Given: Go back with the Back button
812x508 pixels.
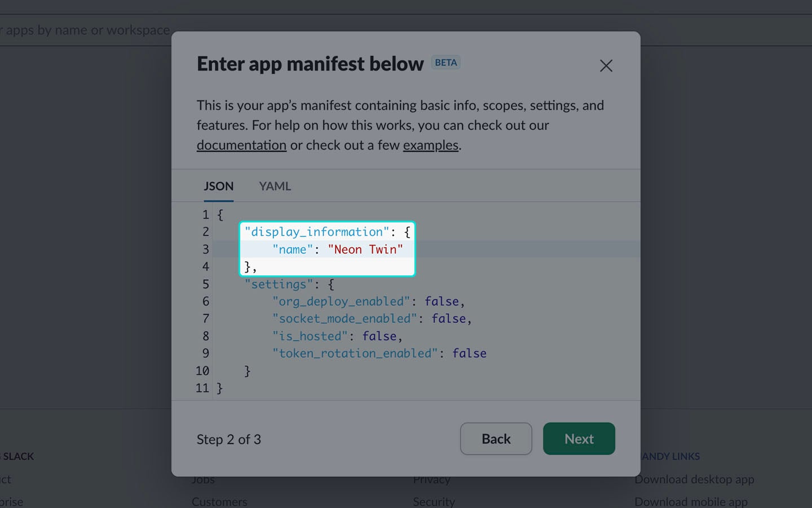Looking at the screenshot, I should (496, 439).
